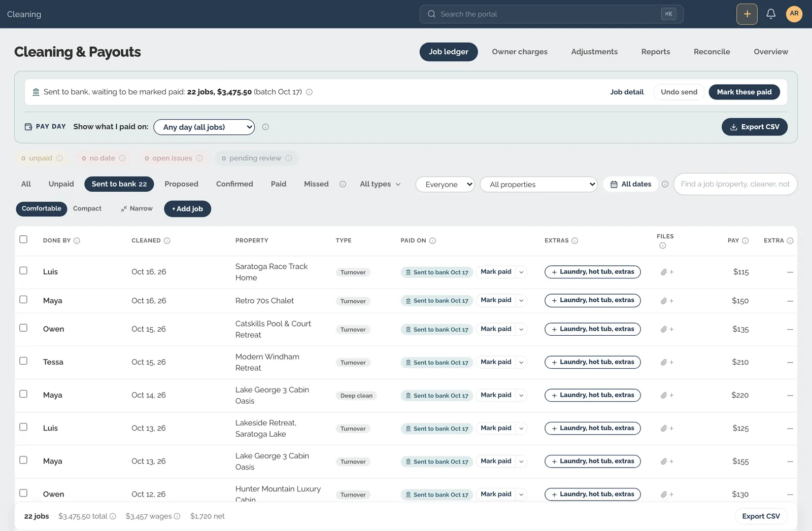Click info icon beside $3,457 wages
Screen dimensions: 812x531
[177, 516]
